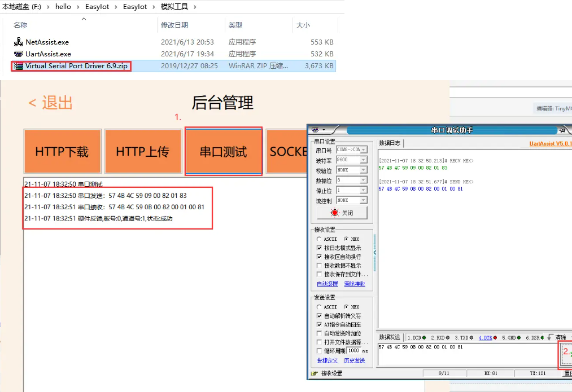The image size is (572, 392).
Task: Click the clear (清除) arrow icon
Action: tap(550, 337)
